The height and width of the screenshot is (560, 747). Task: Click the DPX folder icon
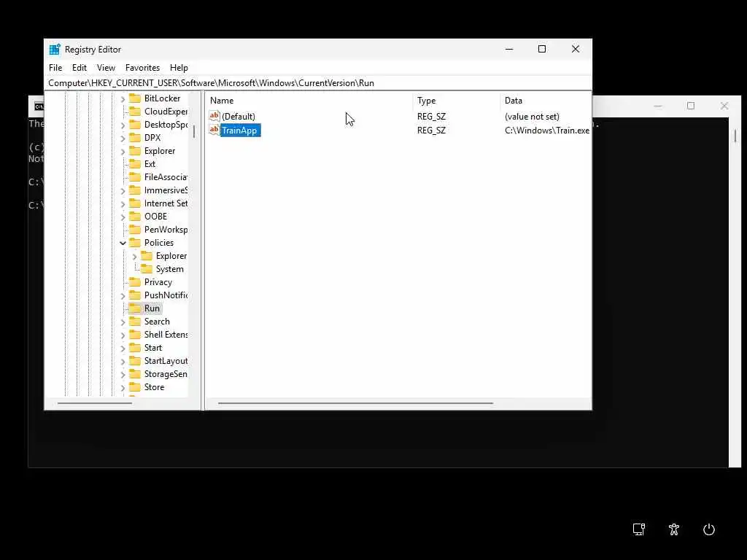coord(135,138)
